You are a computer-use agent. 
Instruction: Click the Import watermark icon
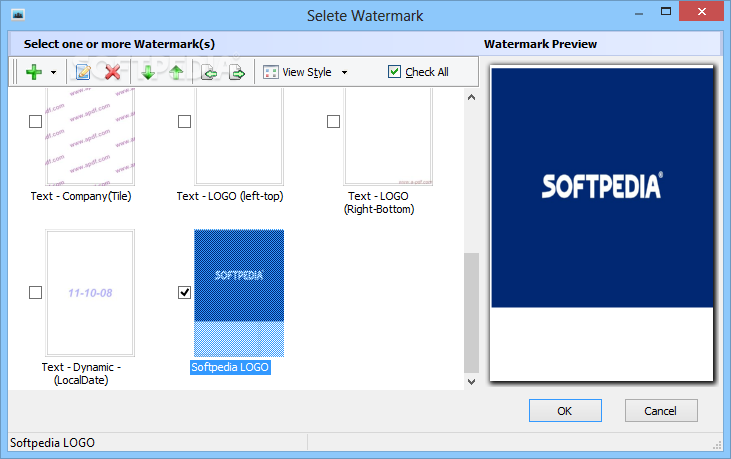click(x=208, y=72)
